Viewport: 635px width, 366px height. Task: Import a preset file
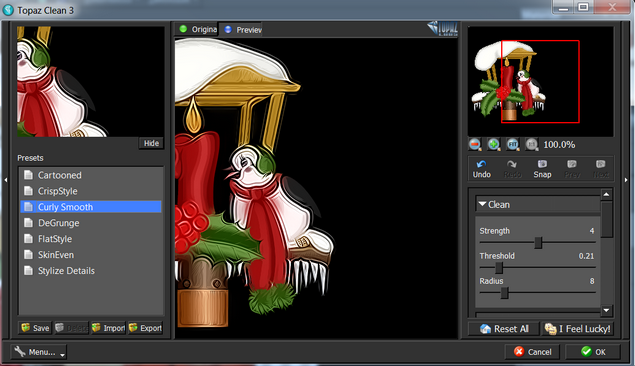click(108, 328)
